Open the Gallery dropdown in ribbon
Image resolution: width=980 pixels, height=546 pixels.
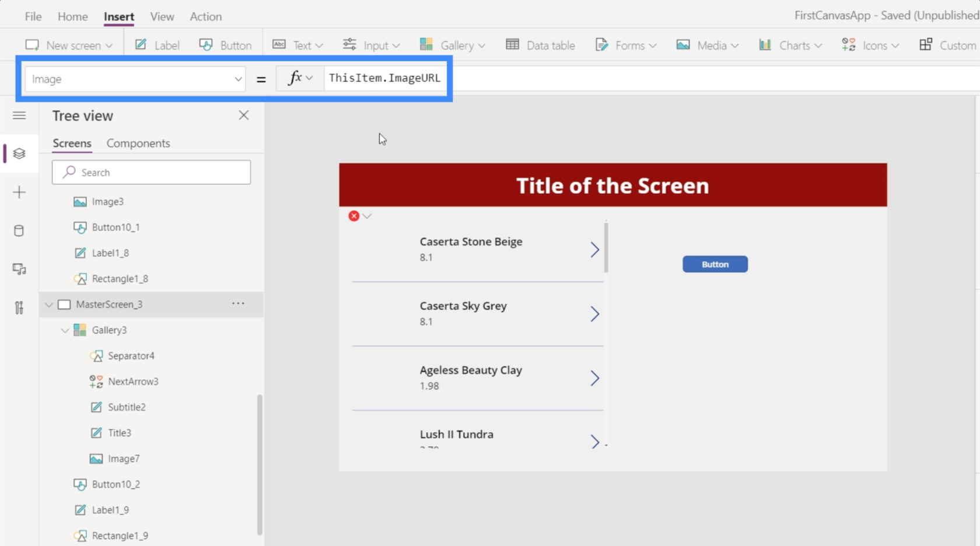click(452, 45)
